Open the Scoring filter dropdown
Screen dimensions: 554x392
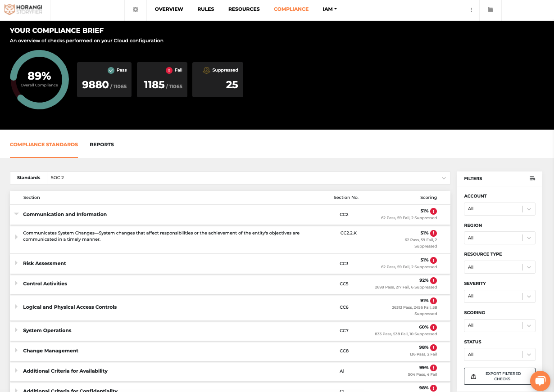[500, 325]
